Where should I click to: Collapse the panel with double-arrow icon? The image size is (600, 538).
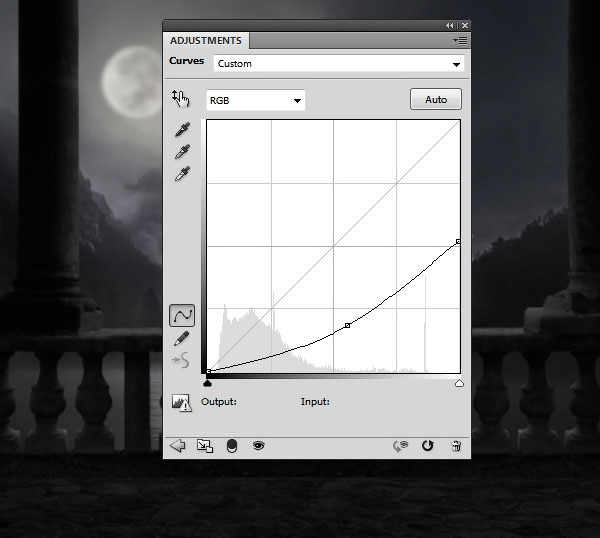click(450, 26)
